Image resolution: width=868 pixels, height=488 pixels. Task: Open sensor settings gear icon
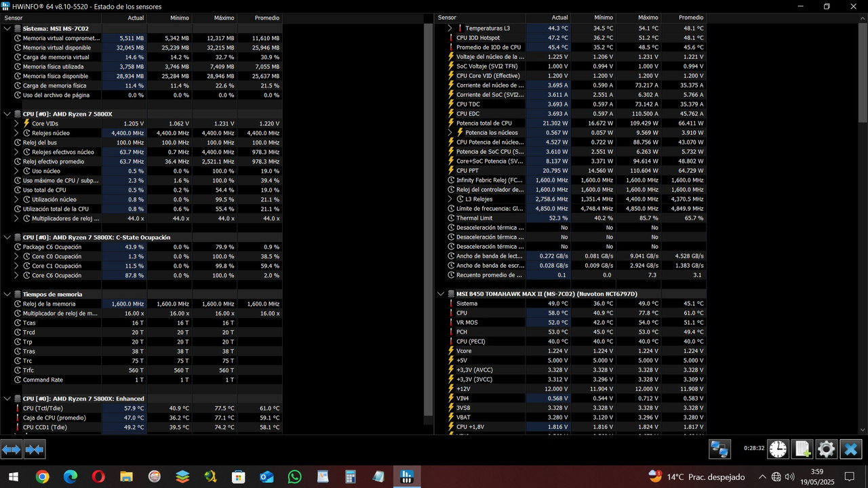pyautogui.click(x=826, y=449)
